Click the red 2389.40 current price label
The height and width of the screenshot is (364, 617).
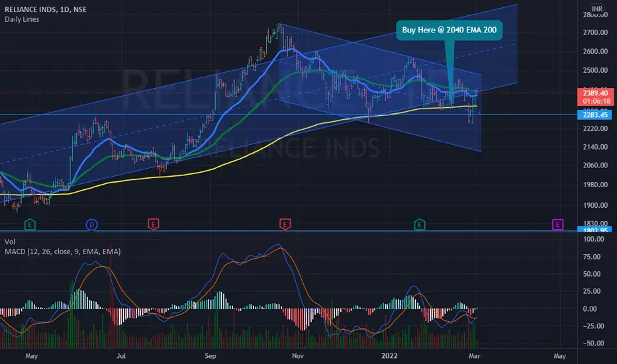pyautogui.click(x=595, y=93)
